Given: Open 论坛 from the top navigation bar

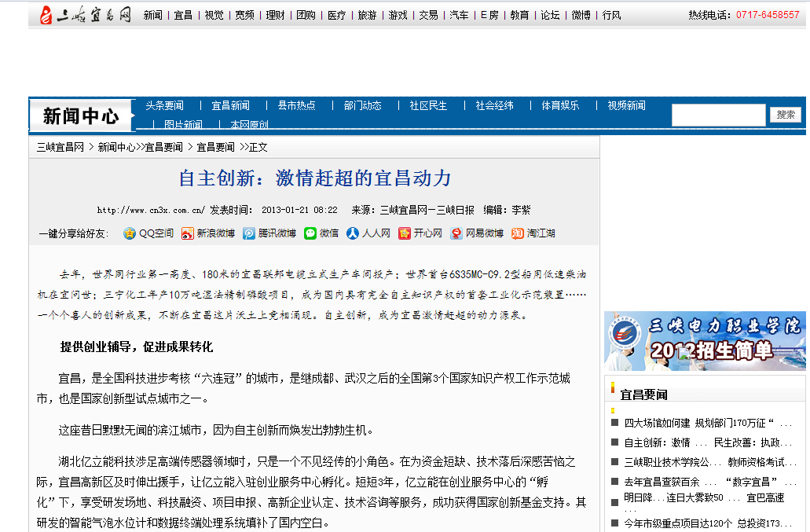Looking at the screenshot, I should point(550,15).
